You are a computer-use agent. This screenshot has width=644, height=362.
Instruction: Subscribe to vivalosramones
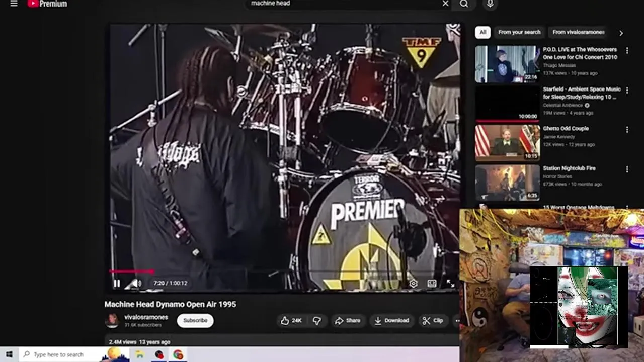[x=195, y=321]
